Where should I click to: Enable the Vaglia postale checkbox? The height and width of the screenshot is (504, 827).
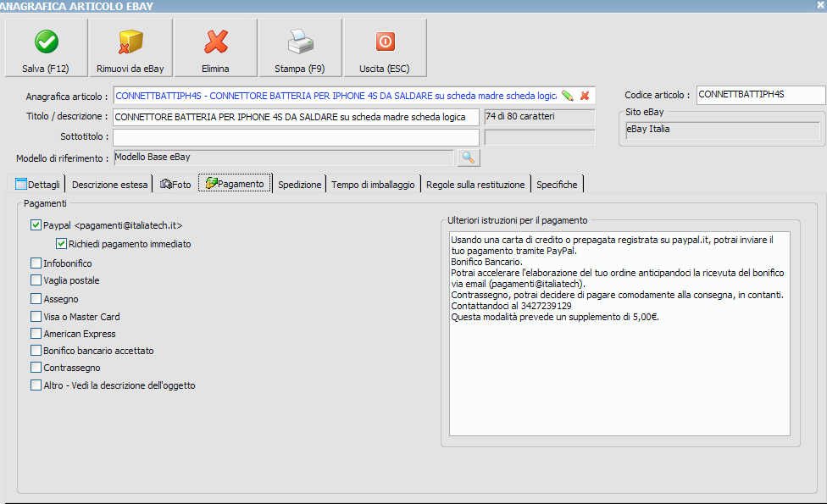(x=36, y=280)
